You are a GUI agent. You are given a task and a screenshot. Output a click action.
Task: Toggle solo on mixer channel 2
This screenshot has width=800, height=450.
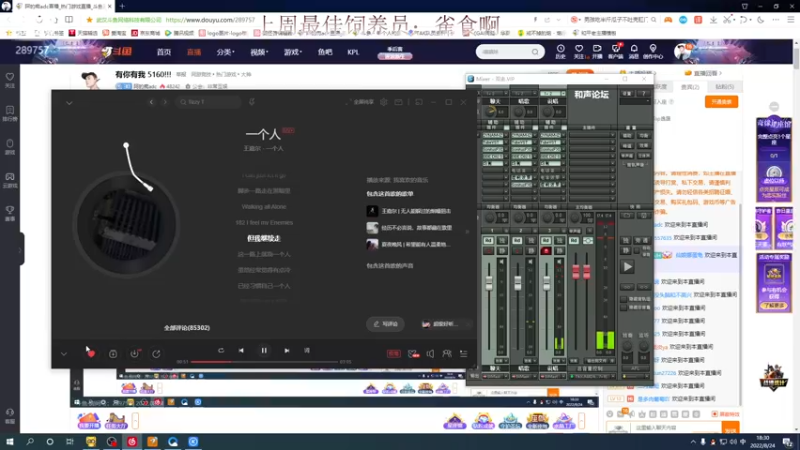pos(531,240)
